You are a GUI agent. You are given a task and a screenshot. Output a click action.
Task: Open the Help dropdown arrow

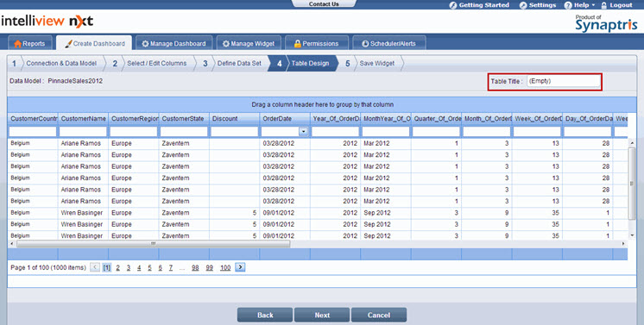pyautogui.click(x=593, y=5)
